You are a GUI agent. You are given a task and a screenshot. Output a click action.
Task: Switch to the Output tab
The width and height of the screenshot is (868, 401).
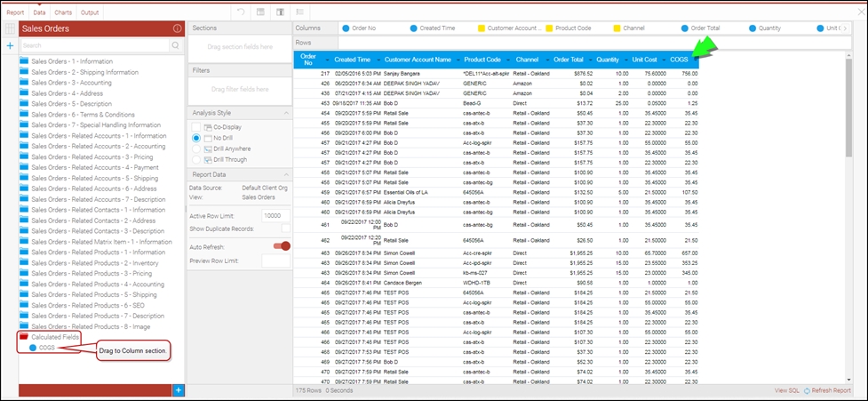pos(90,12)
